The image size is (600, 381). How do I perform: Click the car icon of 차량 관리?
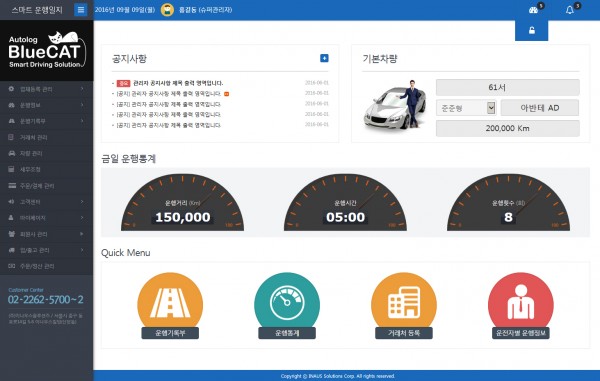coord(11,153)
